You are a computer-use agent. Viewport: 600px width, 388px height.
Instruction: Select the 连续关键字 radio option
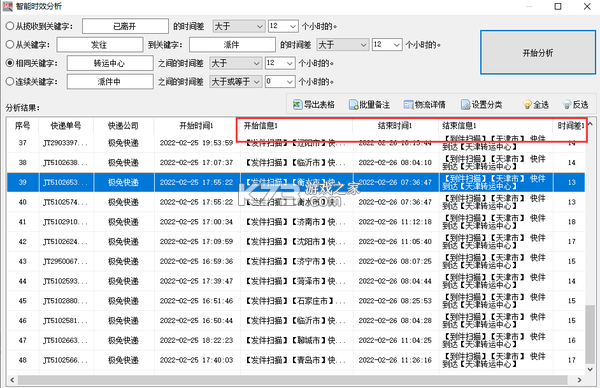pos(10,81)
